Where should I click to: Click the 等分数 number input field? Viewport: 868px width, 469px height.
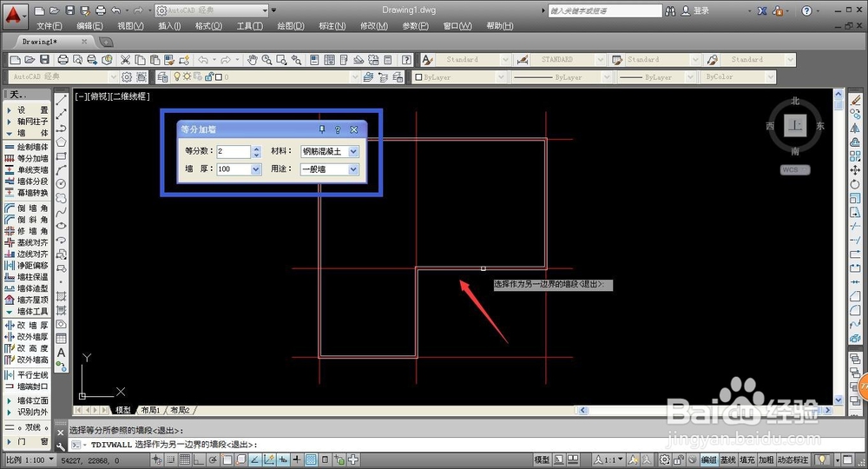pyautogui.click(x=233, y=151)
